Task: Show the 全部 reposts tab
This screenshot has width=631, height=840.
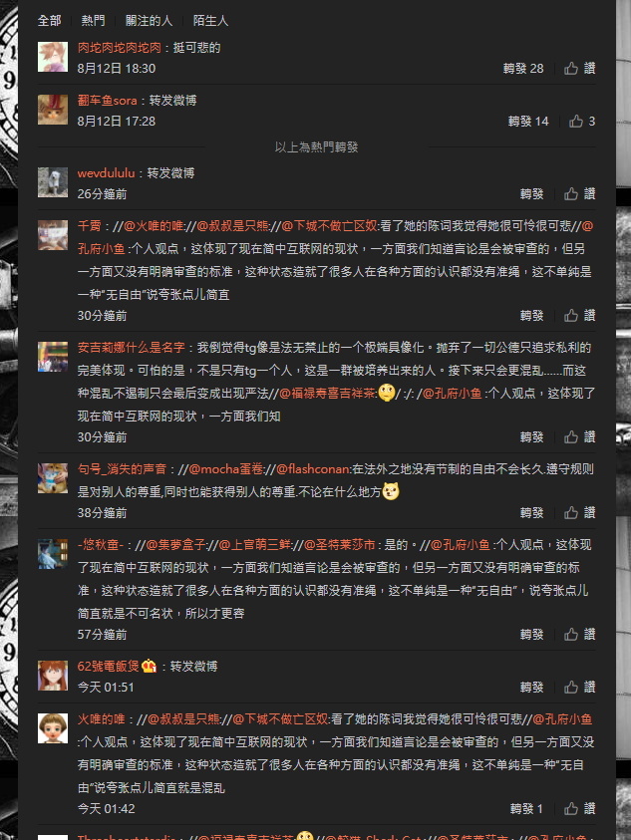Action: point(49,20)
